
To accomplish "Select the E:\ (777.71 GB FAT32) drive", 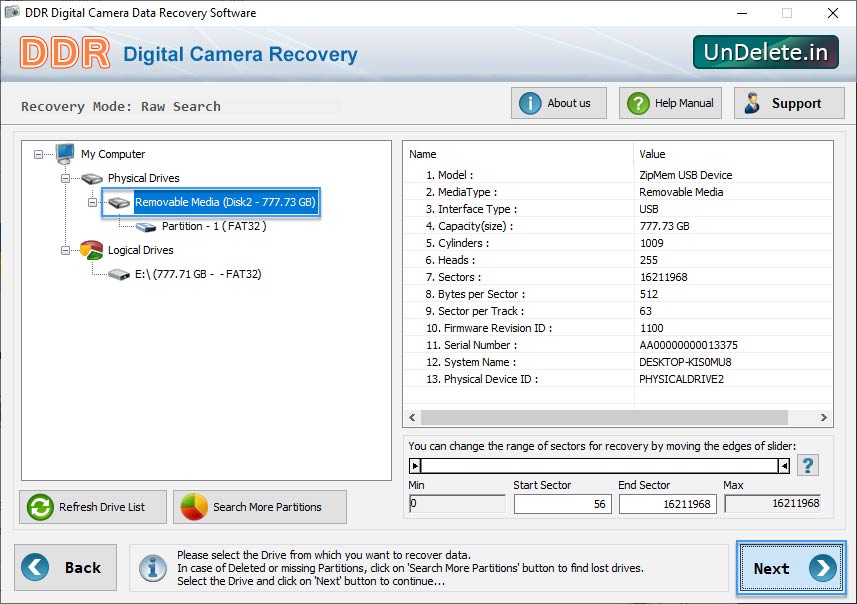I will (x=198, y=274).
